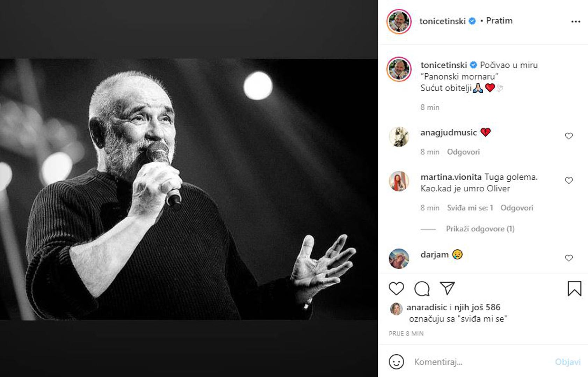Viewport: 588px width, 377px height.
Task: Click the black and white concert photo
Action: pyautogui.click(x=189, y=189)
